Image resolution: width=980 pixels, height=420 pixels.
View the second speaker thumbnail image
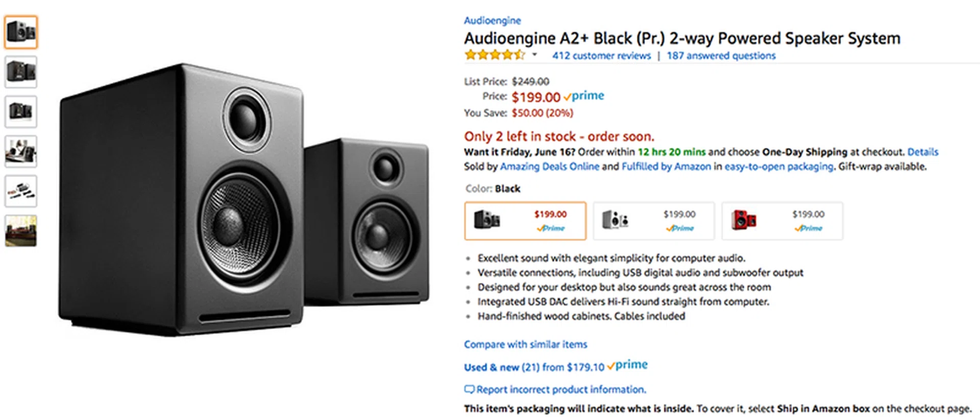[21, 72]
